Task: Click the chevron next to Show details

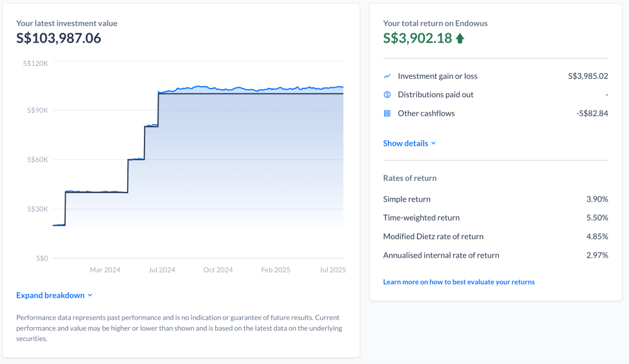Action: click(433, 143)
